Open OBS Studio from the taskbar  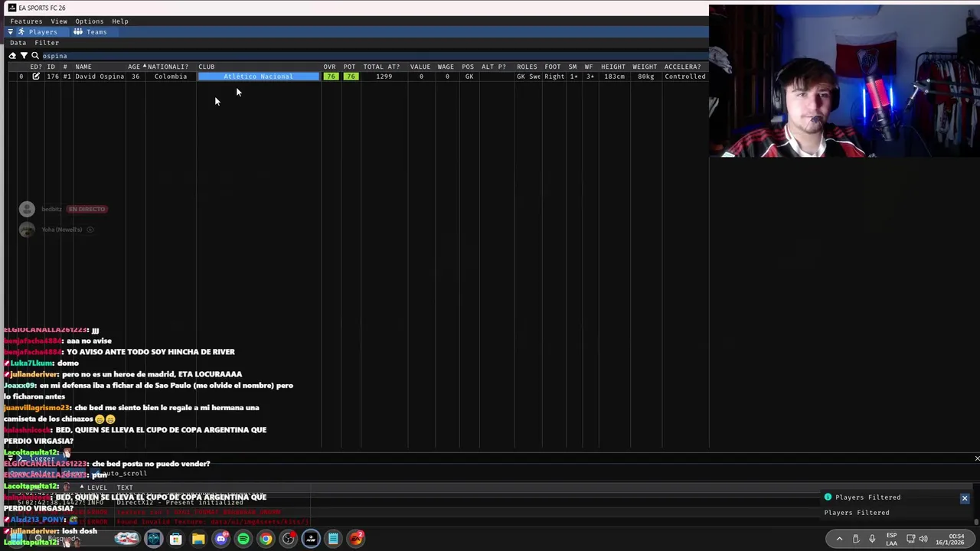pyautogui.click(x=288, y=539)
